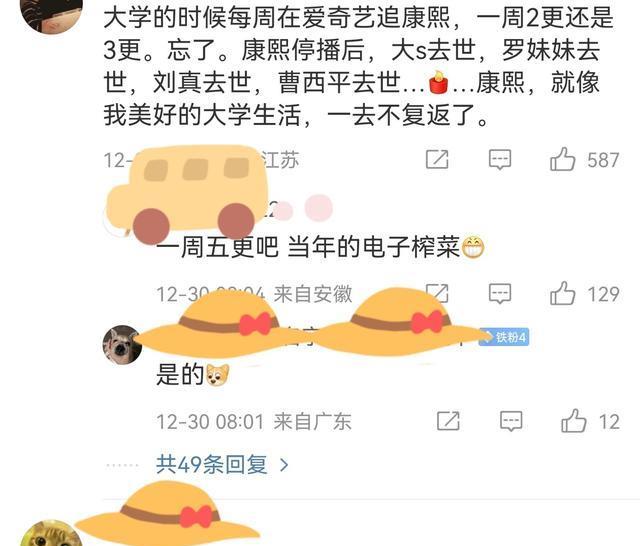Viewport: 640px width, 546px height.
Task: Tap the main comment text about 康熙
Action: (358, 66)
